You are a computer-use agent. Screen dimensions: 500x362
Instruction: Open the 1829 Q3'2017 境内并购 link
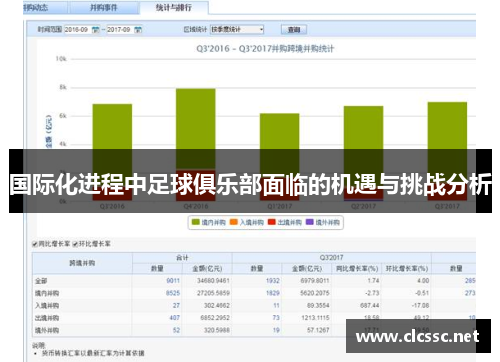click(x=273, y=293)
